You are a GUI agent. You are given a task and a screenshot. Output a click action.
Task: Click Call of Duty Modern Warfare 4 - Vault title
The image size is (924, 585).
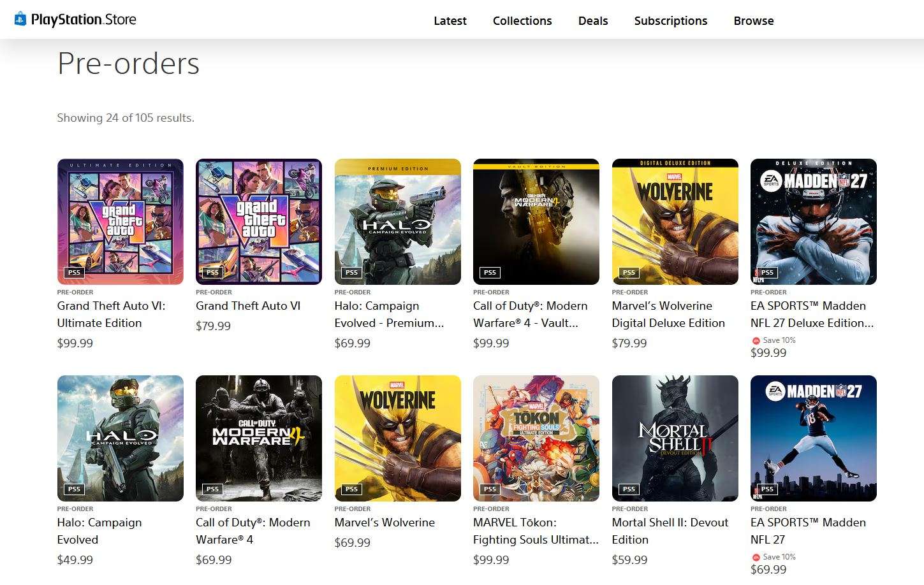tap(531, 314)
